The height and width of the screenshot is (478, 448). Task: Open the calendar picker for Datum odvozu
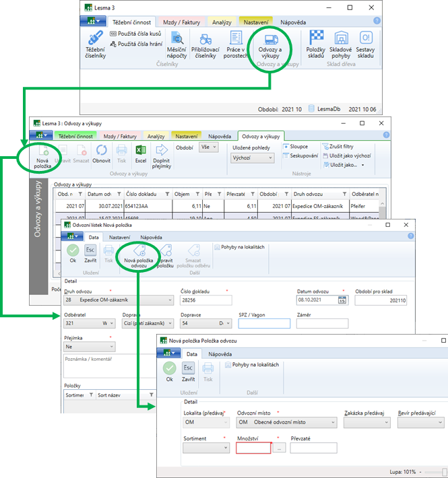pos(342,300)
